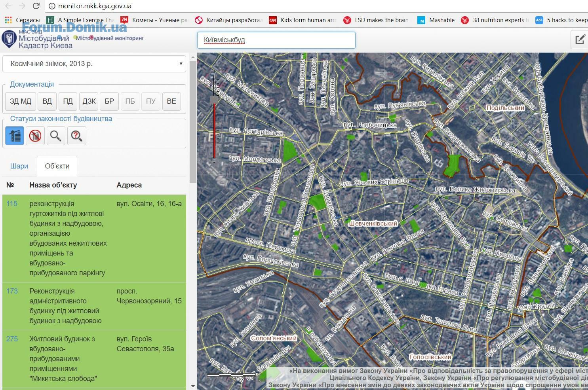Image resolution: width=588 pixels, height=390 pixels.
Task: Toggle the ВЕ documentation filter
Action: pos(171,101)
